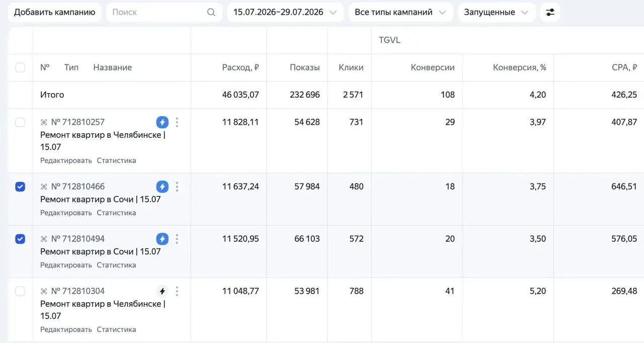Viewport: 644px width, 343px height.
Task: Check the box for campaign 712810257
Action: coord(20,122)
